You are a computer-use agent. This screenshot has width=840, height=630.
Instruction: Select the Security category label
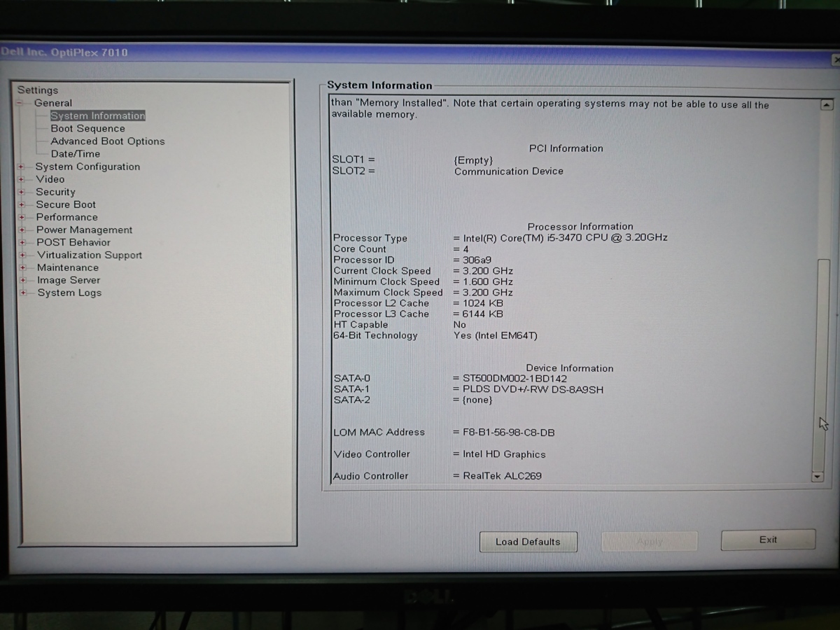tap(55, 192)
